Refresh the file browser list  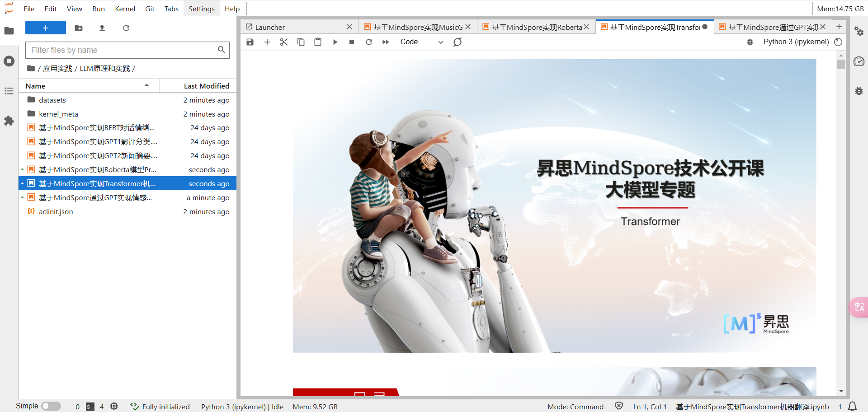126,28
